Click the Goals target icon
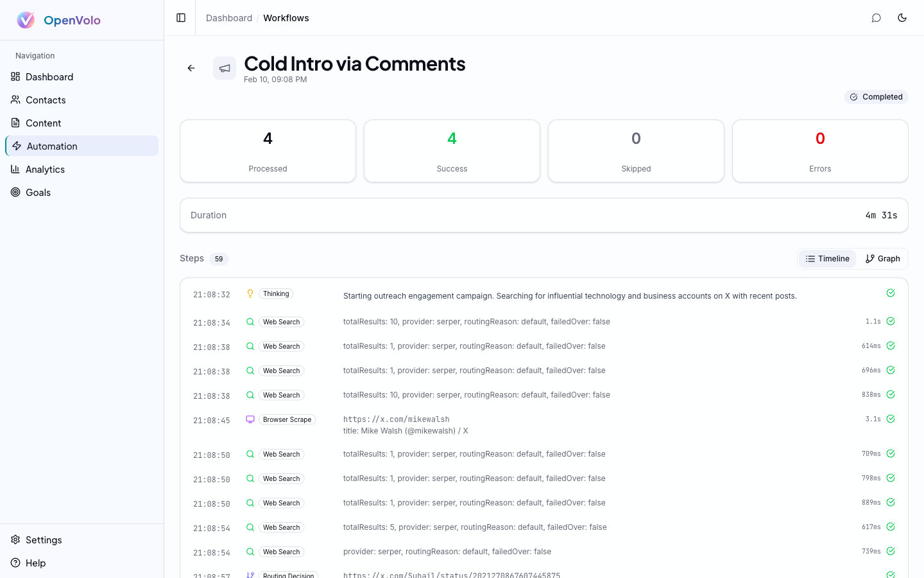924x578 pixels. click(x=16, y=192)
